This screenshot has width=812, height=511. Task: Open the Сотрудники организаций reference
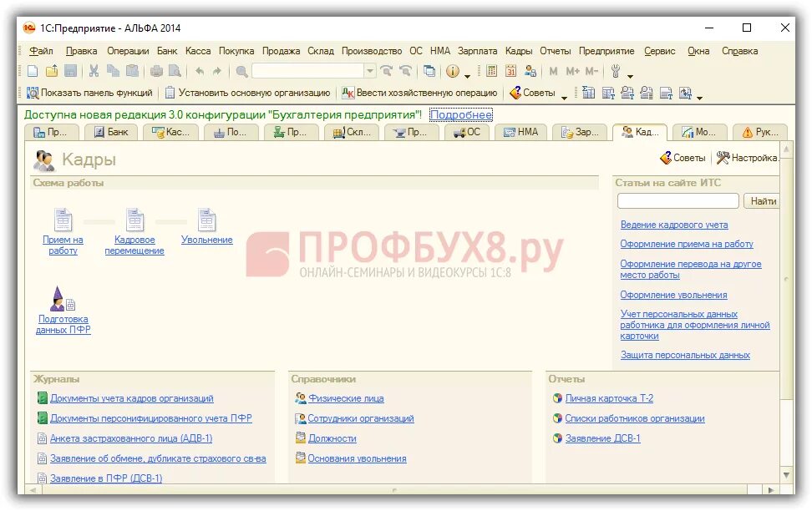click(360, 418)
